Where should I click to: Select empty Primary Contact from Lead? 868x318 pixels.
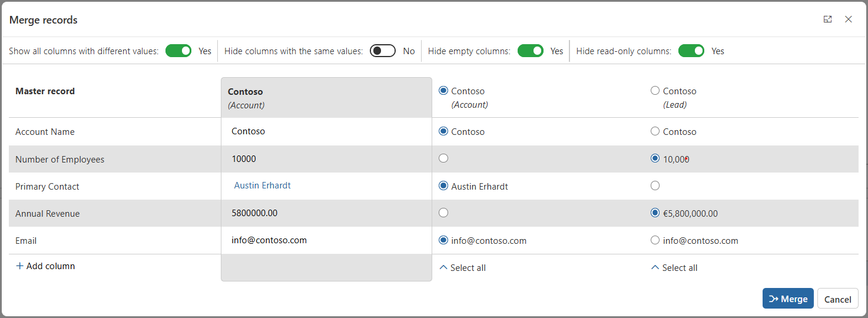point(655,185)
